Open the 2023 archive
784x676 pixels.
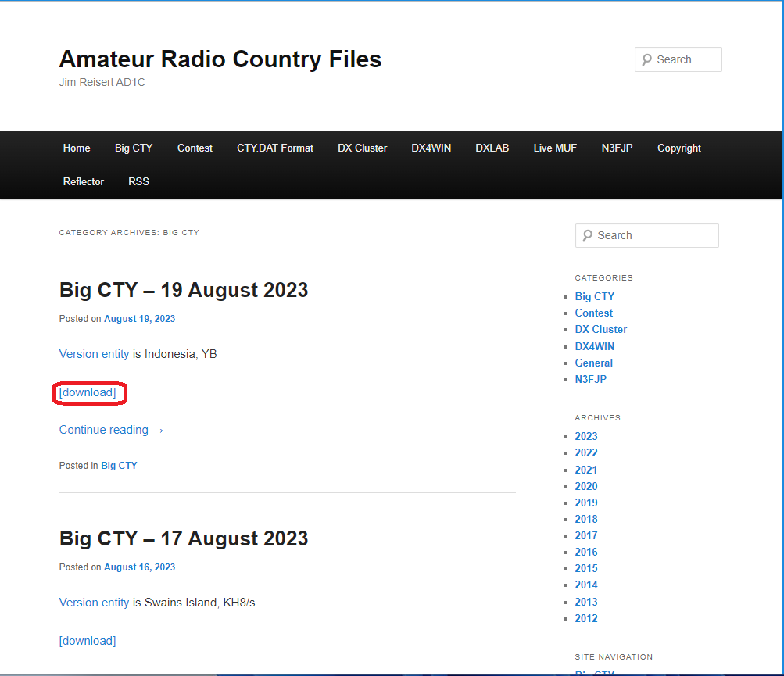tap(586, 437)
